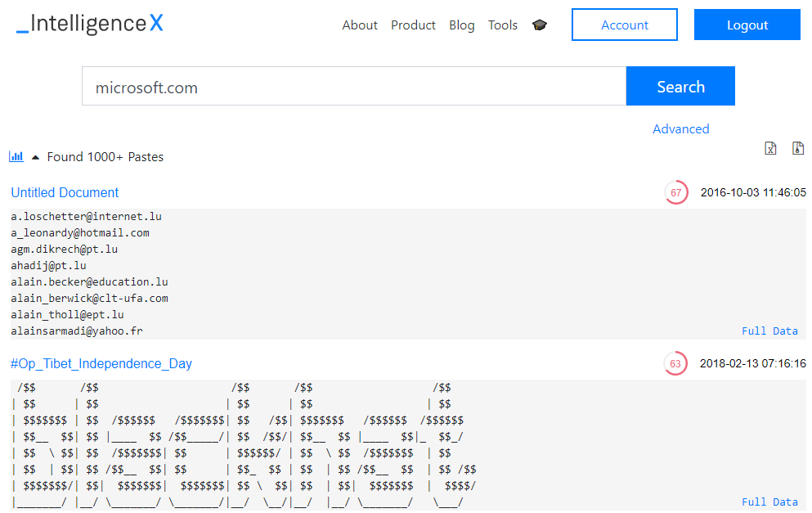Image resolution: width=812 pixels, height=513 pixels.
Task: Click the graduation cap icon
Action: tap(540, 25)
